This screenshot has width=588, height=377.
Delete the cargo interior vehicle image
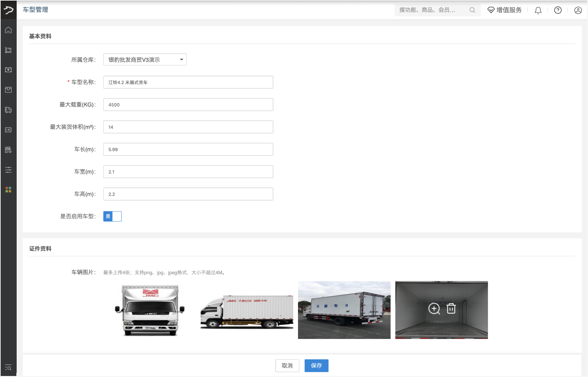coord(451,309)
